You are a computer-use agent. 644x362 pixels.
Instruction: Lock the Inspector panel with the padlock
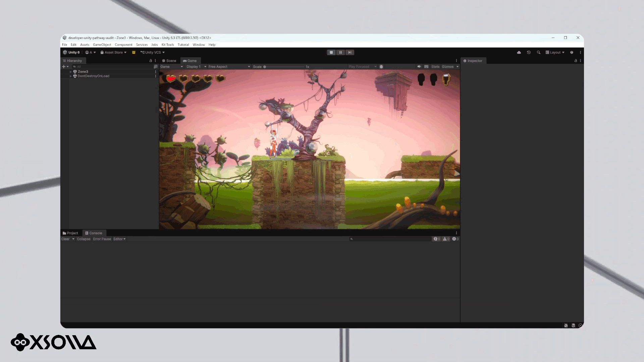[576, 61]
